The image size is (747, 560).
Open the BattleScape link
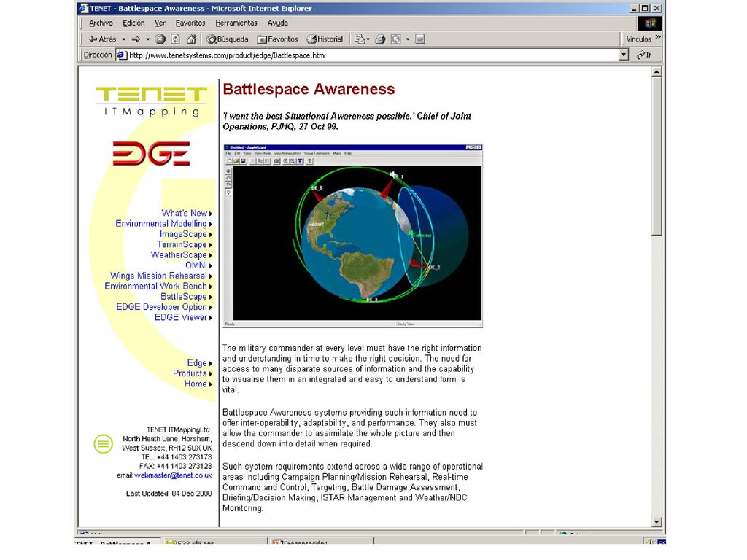183,297
